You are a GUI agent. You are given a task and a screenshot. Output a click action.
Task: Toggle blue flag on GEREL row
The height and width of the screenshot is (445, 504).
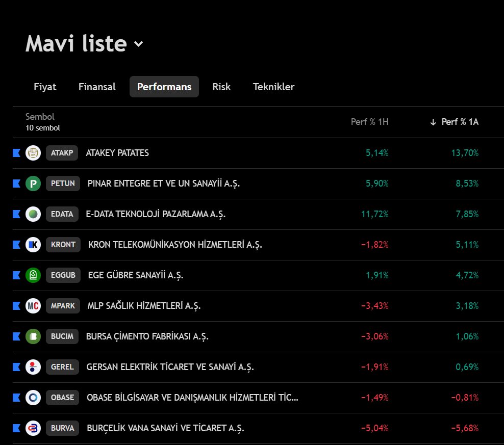(16, 367)
